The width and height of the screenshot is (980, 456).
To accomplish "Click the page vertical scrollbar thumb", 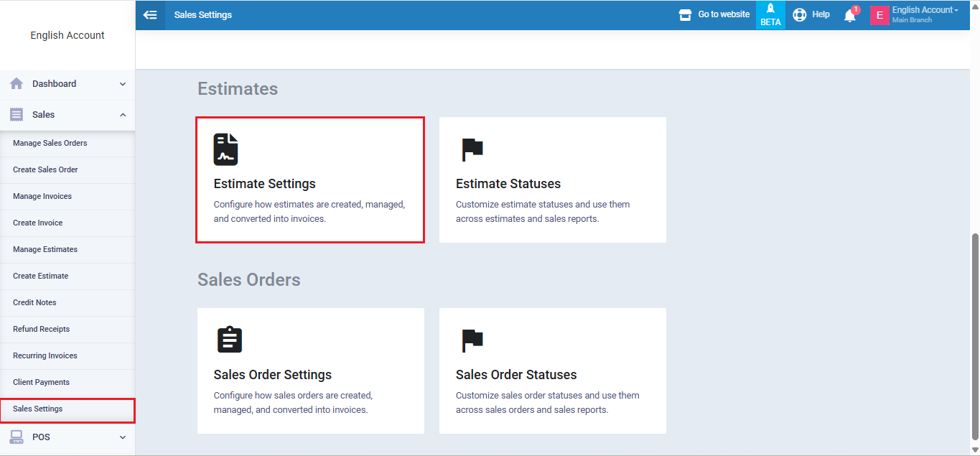I will 974,334.
